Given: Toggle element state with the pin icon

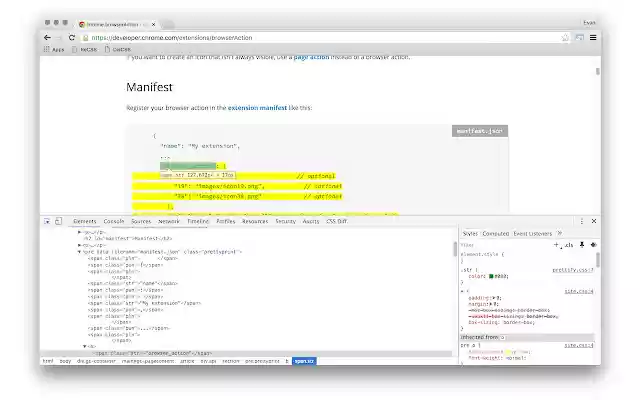Looking at the screenshot, I should [x=582, y=244].
